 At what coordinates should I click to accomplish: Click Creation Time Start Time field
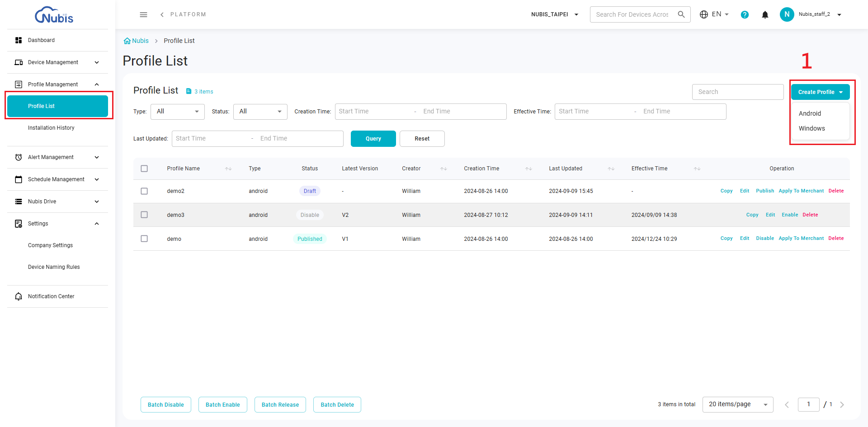(374, 112)
